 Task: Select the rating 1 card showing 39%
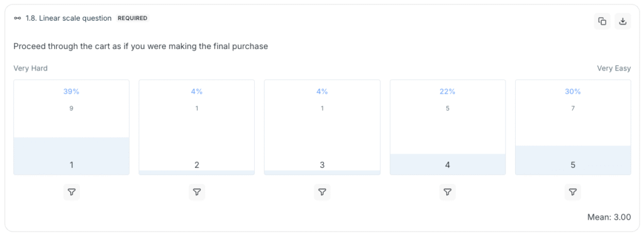72,128
